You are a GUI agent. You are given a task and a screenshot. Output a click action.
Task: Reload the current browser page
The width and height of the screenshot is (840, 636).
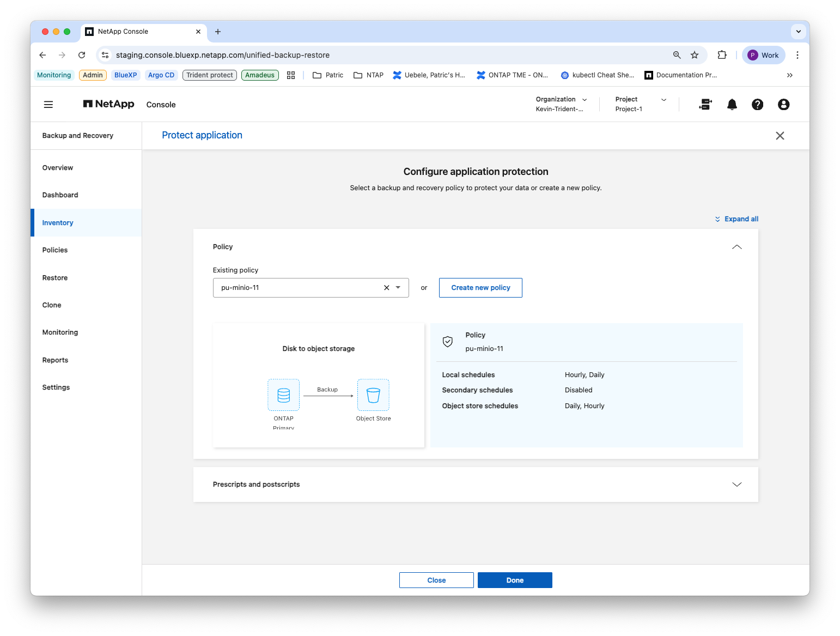pyautogui.click(x=82, y=55)
